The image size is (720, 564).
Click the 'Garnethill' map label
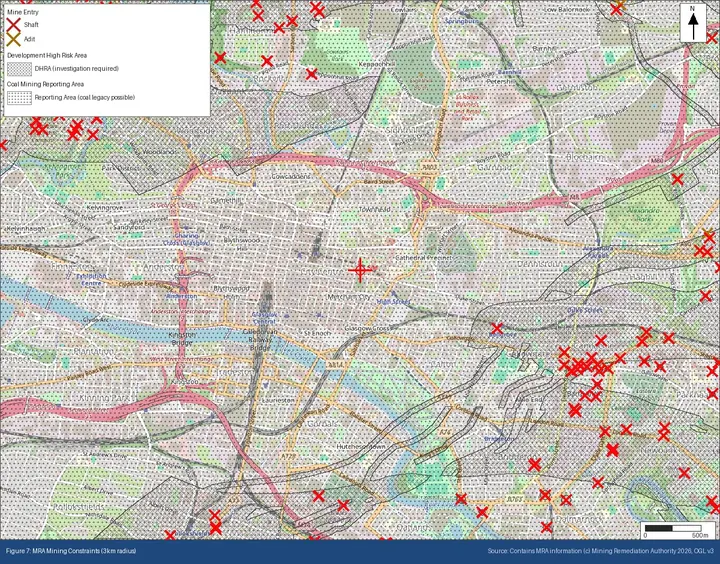[x=225, y=201]
